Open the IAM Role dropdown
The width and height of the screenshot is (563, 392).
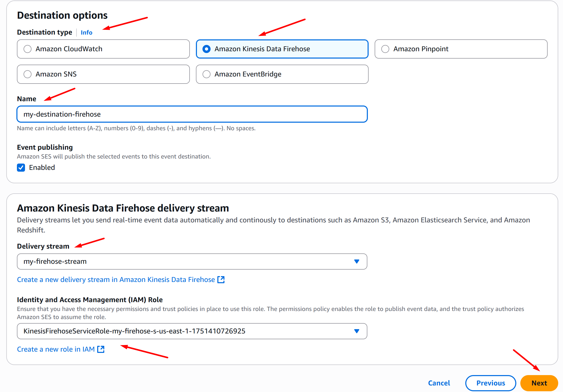pyautogui.click(x=187, y=331)
